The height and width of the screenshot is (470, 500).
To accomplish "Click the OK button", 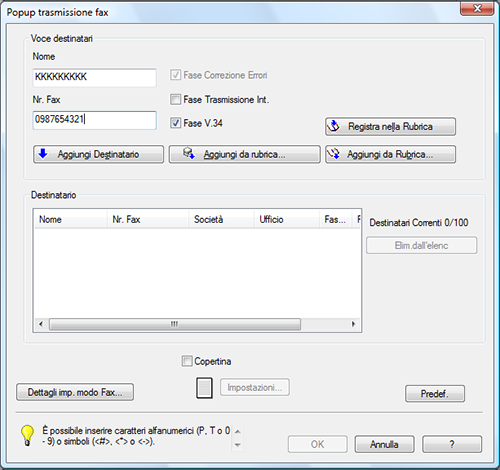I will 317,444.
